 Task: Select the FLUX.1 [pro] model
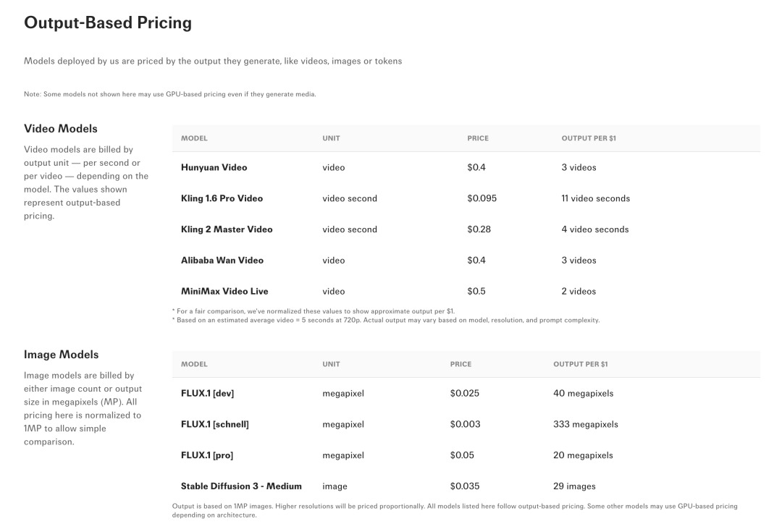click(207, 455)
